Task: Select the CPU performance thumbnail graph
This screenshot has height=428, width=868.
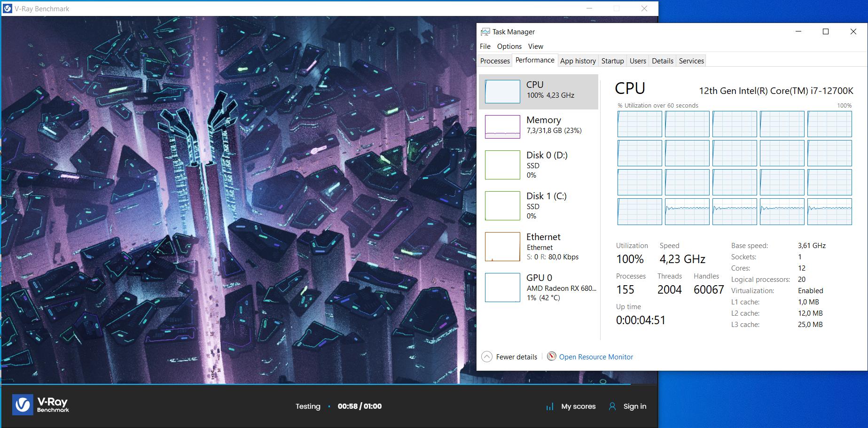Action: 502,92
